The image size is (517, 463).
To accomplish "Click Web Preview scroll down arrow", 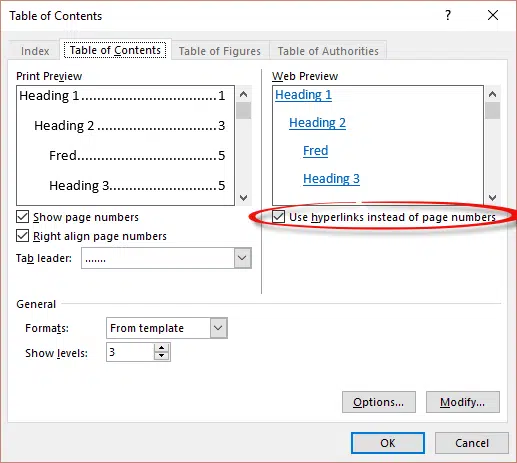I will 492,197.
